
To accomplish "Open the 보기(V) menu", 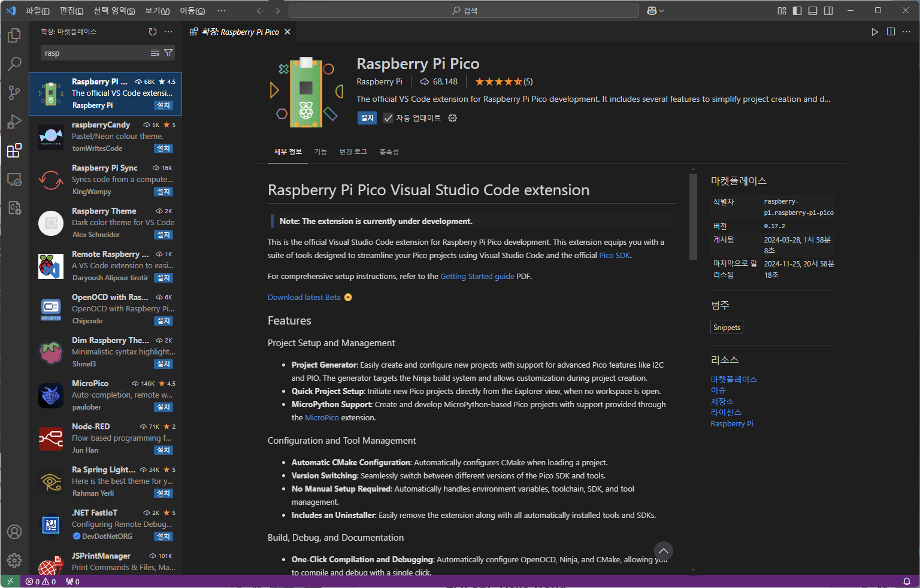I will coord(158,11).
